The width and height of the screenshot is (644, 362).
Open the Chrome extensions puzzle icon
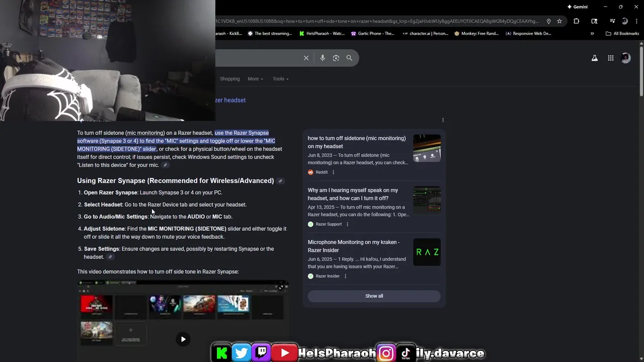[x=576, y=21]
